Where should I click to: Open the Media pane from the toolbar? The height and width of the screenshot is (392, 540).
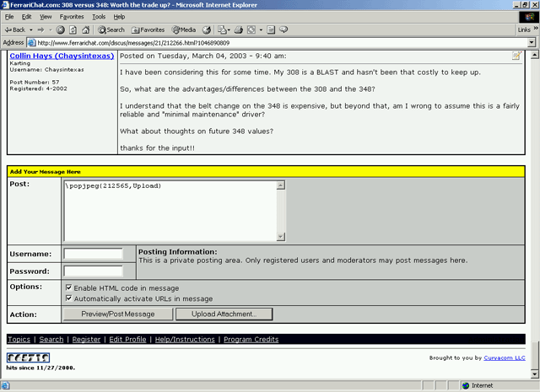click(184, 30)
